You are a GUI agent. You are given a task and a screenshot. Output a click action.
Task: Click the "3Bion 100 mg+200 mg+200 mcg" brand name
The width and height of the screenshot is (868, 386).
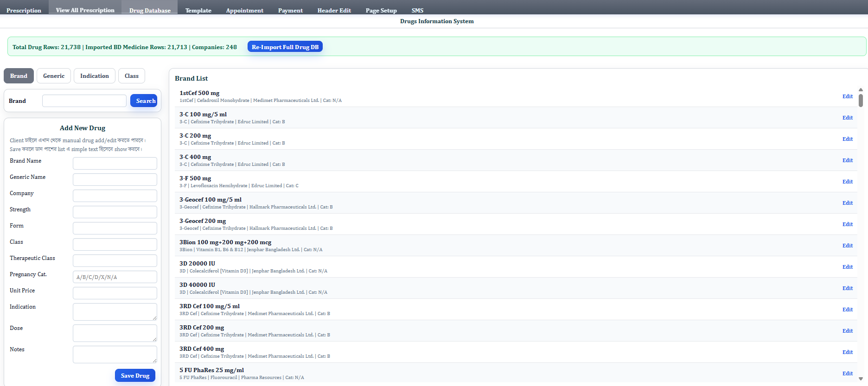click(x=225, y=242)
